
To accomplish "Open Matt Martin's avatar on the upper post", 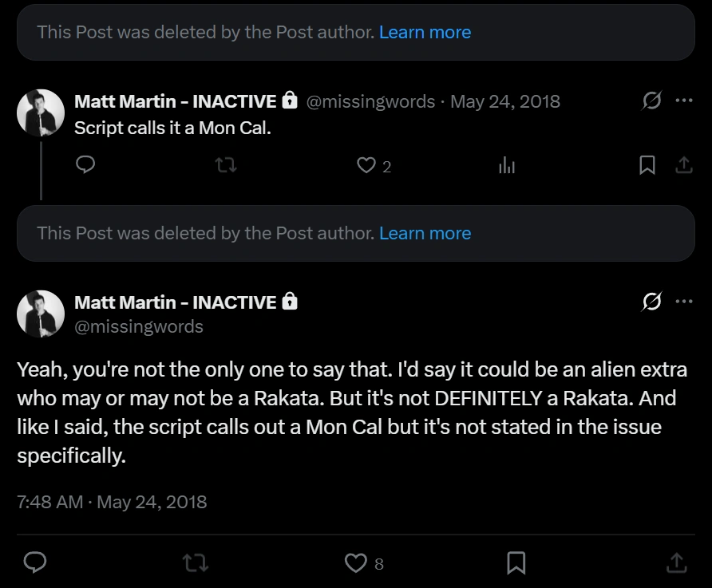I will (41, 112).
